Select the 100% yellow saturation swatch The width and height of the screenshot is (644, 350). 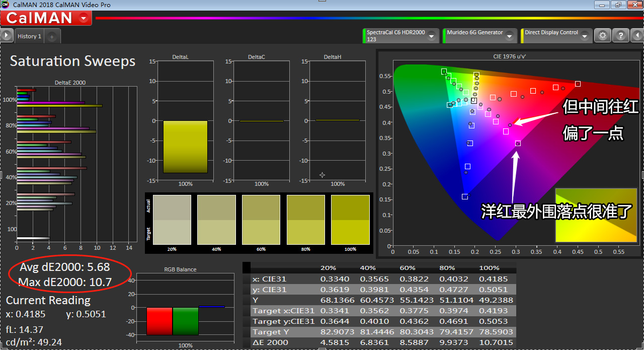(x=350, y=220)
